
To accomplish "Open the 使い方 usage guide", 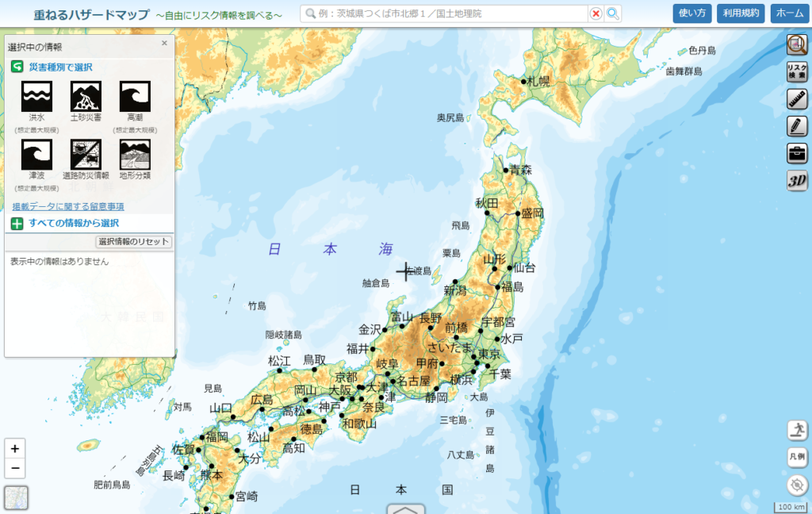I will [691, 13].
